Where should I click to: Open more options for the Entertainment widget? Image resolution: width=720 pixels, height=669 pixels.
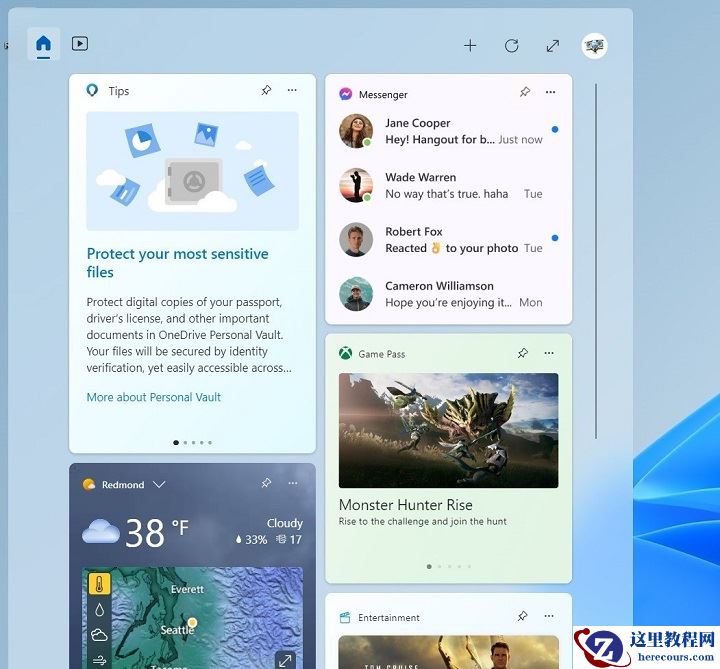549,616
